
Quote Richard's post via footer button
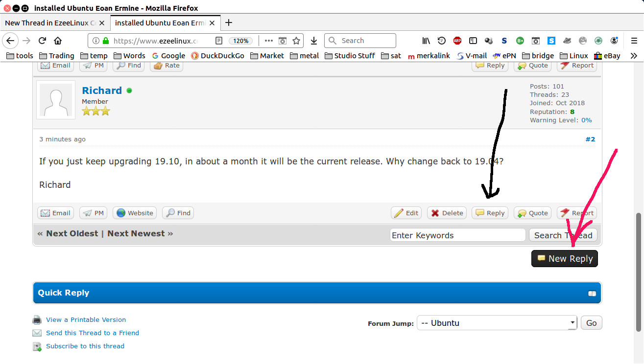pos(532,213)
